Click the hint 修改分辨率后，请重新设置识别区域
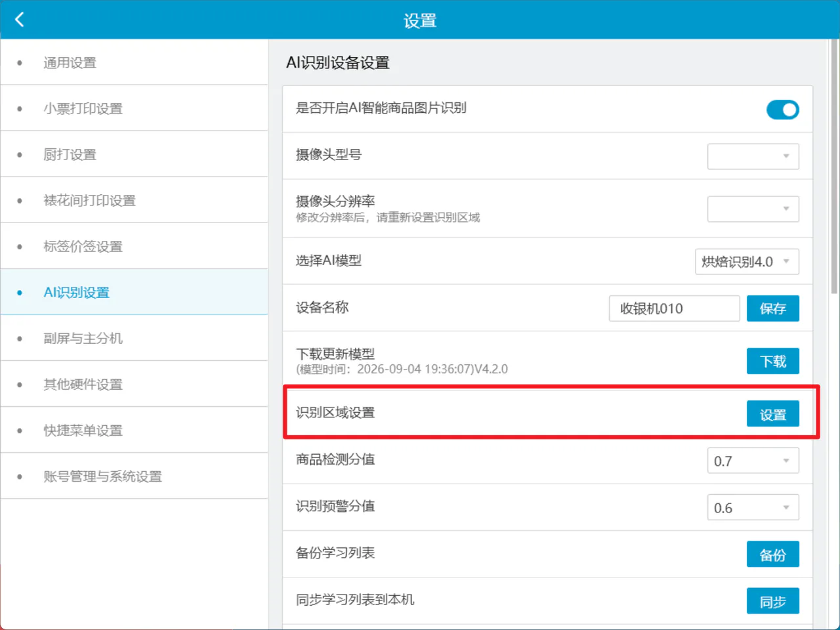 [388, 217]
